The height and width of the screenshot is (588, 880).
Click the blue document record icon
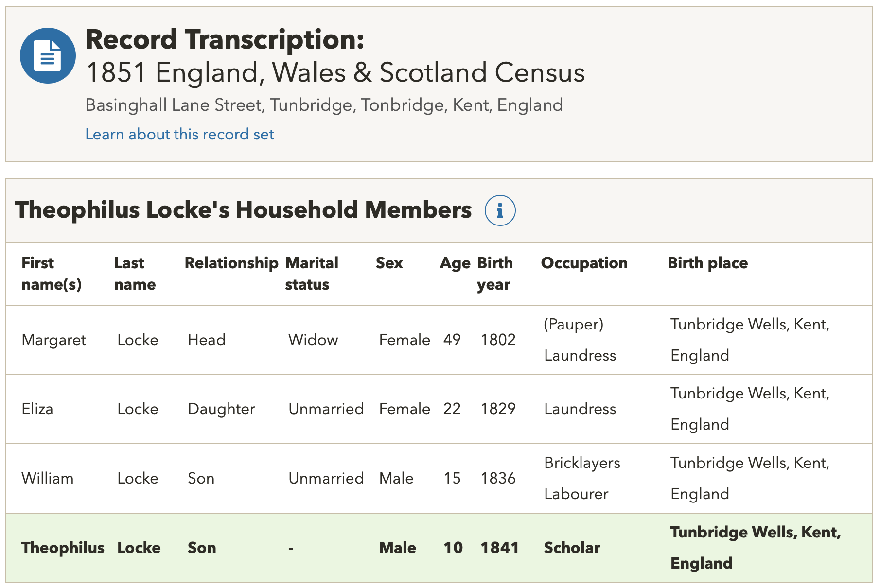point(48,55)
